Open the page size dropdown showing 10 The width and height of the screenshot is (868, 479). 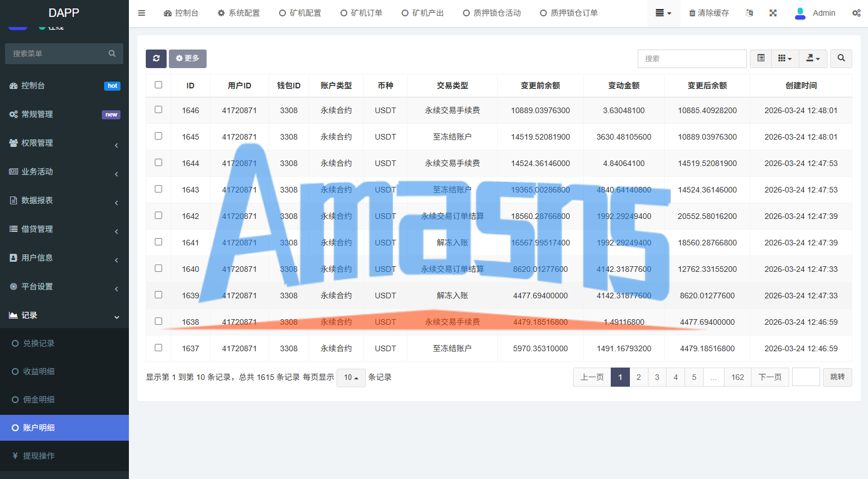(351, 378)
